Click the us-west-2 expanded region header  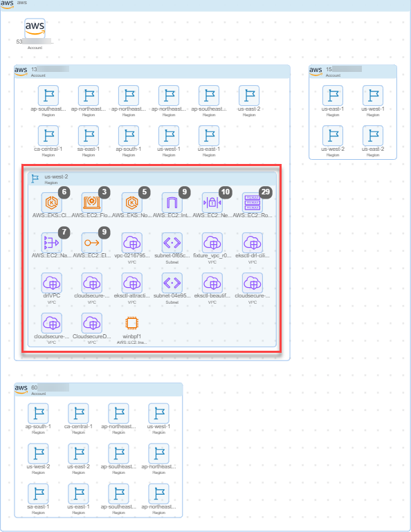pos(152,178)
